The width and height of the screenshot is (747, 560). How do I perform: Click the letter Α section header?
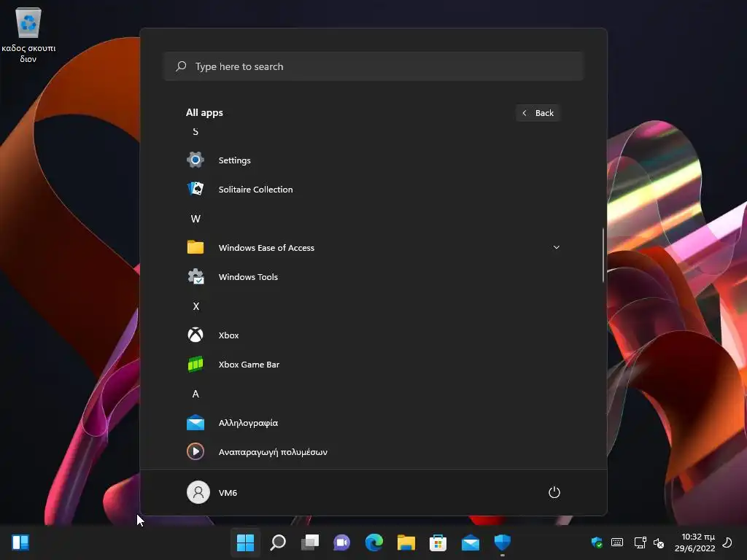196,394
